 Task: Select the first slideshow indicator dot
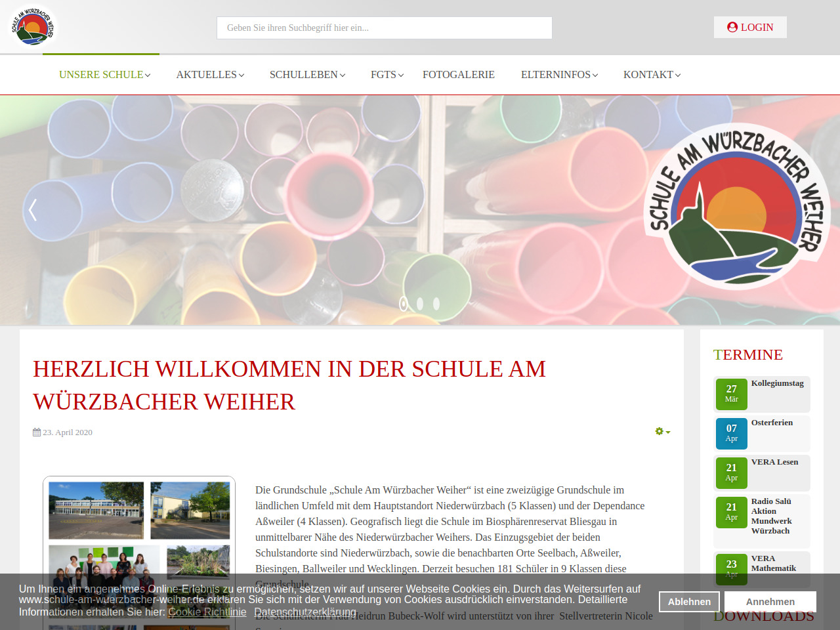[404, 304]
